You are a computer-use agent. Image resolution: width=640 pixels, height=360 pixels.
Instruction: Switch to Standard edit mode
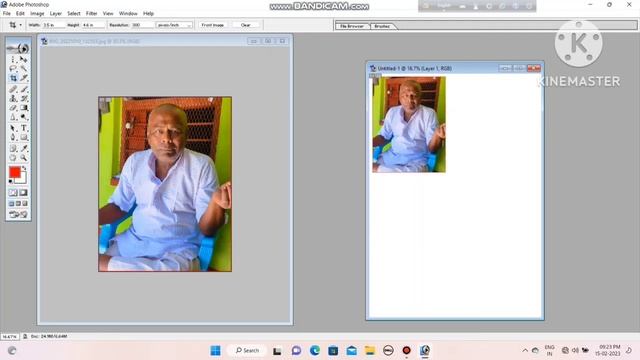(x=13, y=193)
